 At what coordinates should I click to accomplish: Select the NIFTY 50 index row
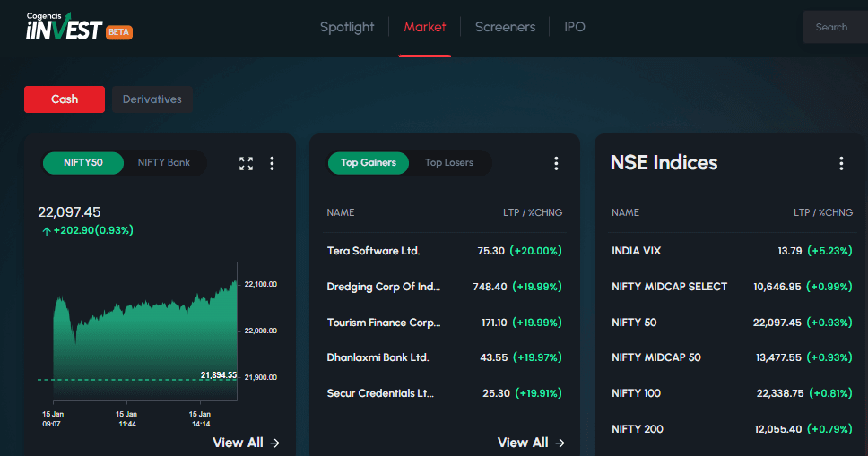732,323
